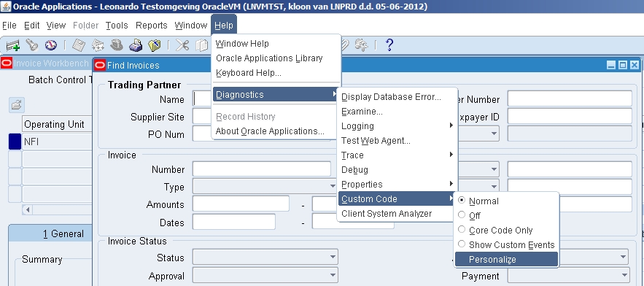Expand the Diagnostics submenu
Viewport: 644px width, 286px height.
click(276, 95)
